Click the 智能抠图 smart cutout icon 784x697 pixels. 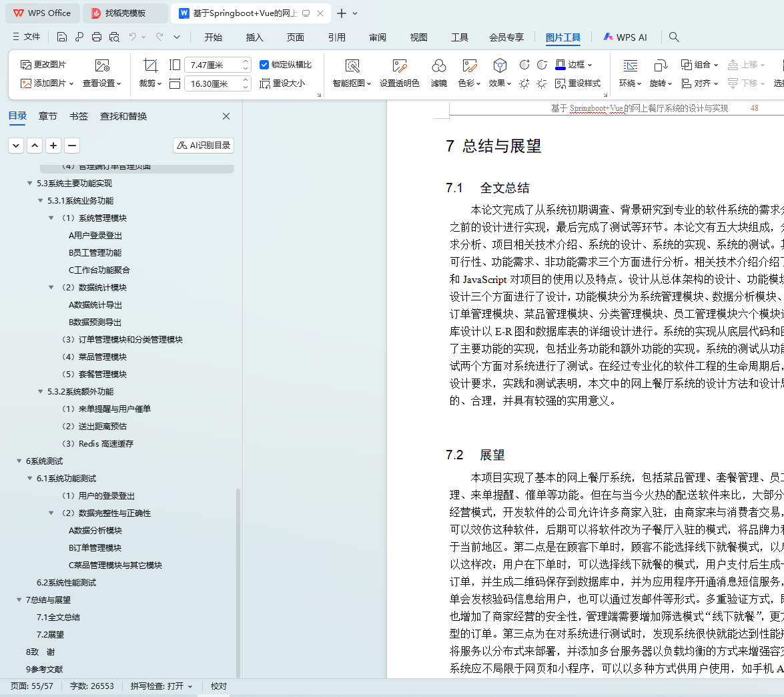click(352, 65)
